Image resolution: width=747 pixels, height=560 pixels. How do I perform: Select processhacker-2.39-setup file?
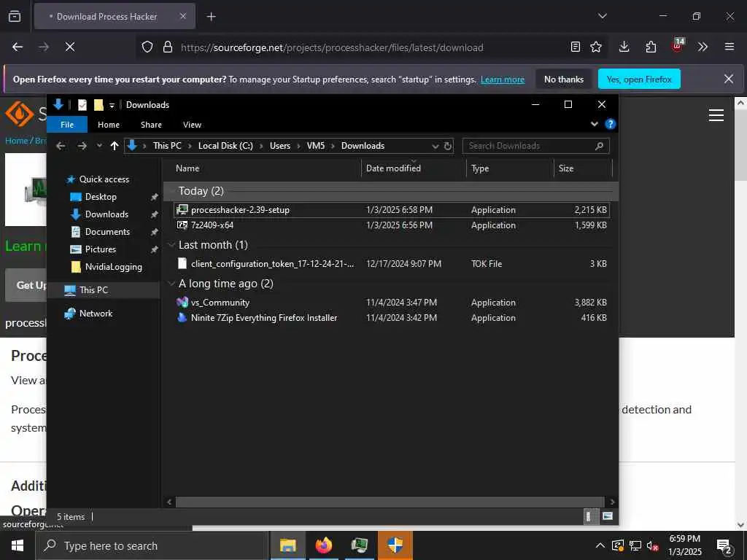click(392, 209)
